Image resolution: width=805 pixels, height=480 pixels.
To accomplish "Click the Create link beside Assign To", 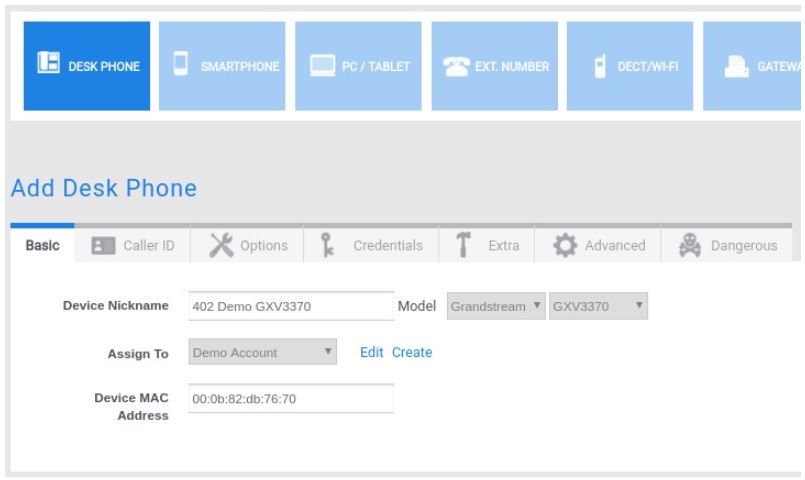I will (x=412, y=353).
